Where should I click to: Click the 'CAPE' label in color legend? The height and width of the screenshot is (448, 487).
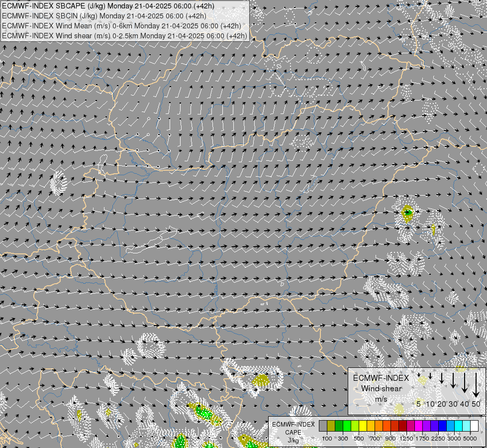(x=293, y=433)
